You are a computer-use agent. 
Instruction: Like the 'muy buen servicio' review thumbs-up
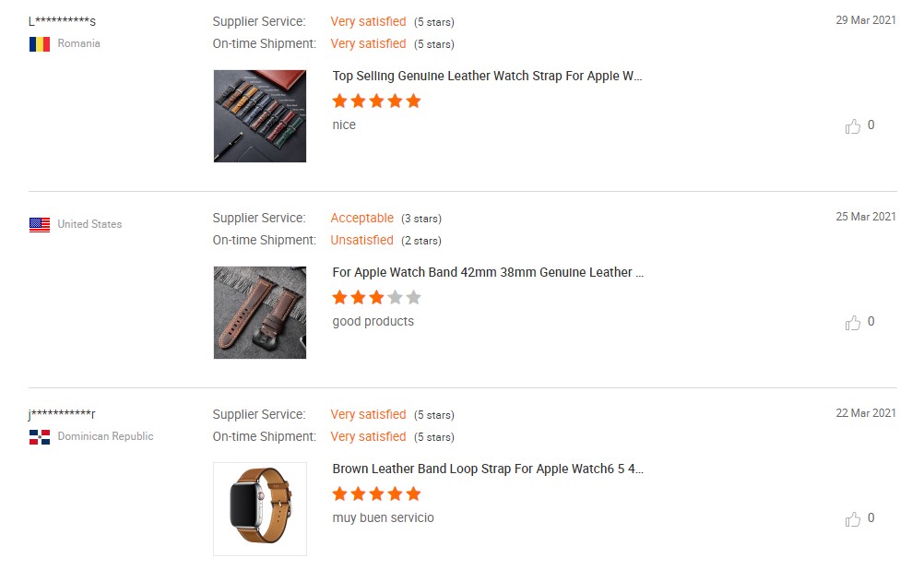tap(853, 519)
